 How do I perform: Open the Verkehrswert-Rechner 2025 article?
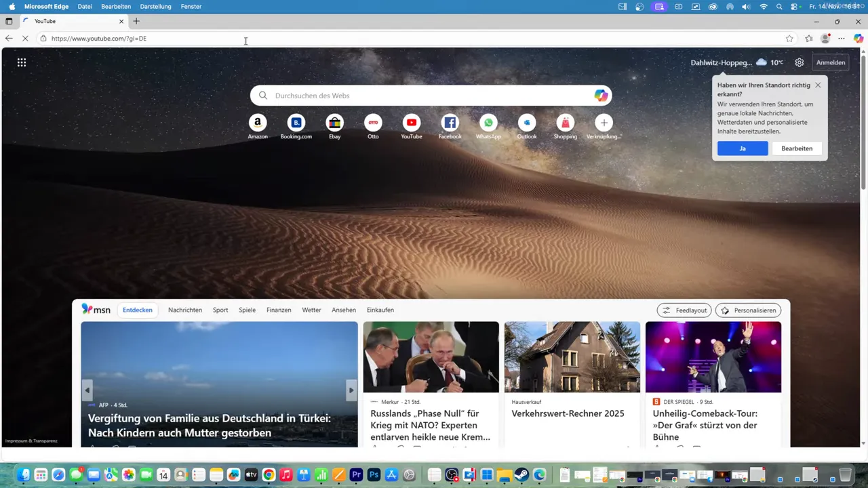[x=568, y=413]
